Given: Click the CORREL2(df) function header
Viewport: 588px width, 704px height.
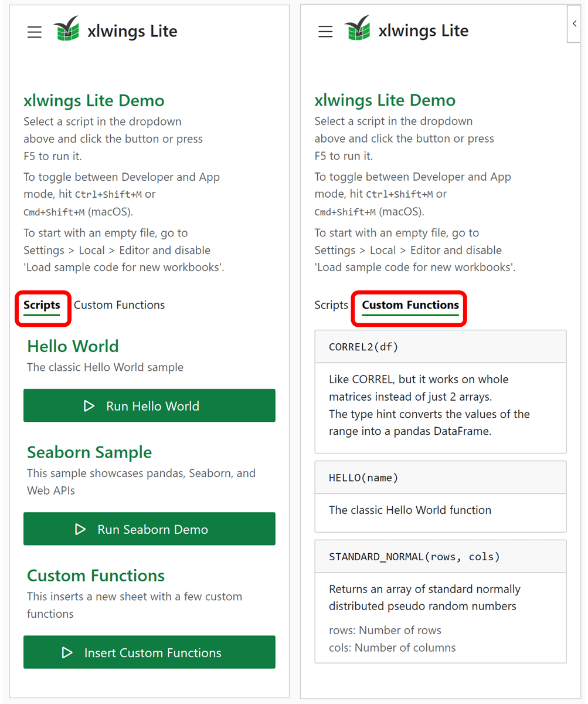Looking at the screenshot, I should pyautogui.click(x=440, y=347).
